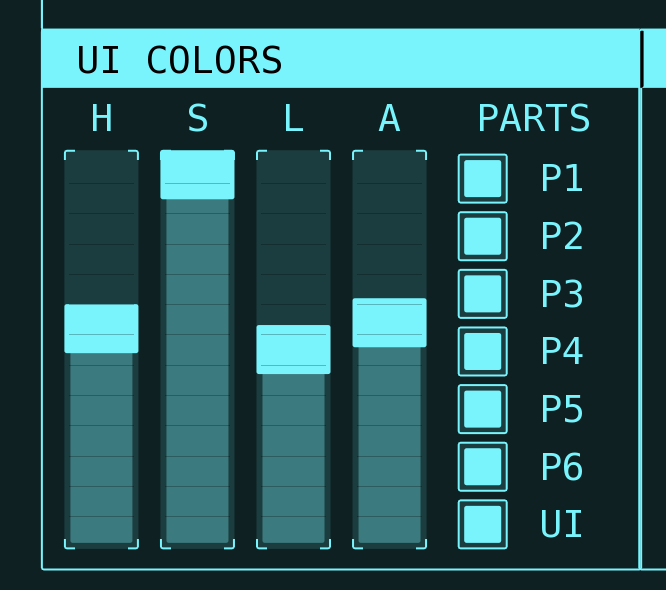
Task: Click the PARTS column heading
Action: coord(534,118)
